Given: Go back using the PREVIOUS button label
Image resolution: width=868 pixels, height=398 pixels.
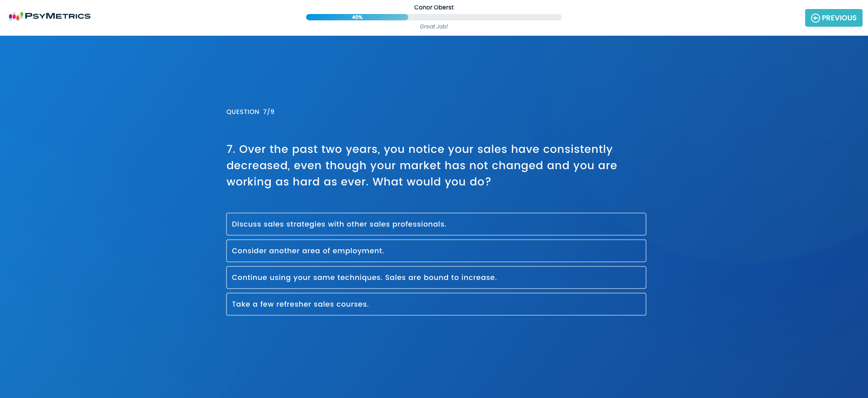Looking at the screenshot, I should pyautogui.click(x=839, y=18).
